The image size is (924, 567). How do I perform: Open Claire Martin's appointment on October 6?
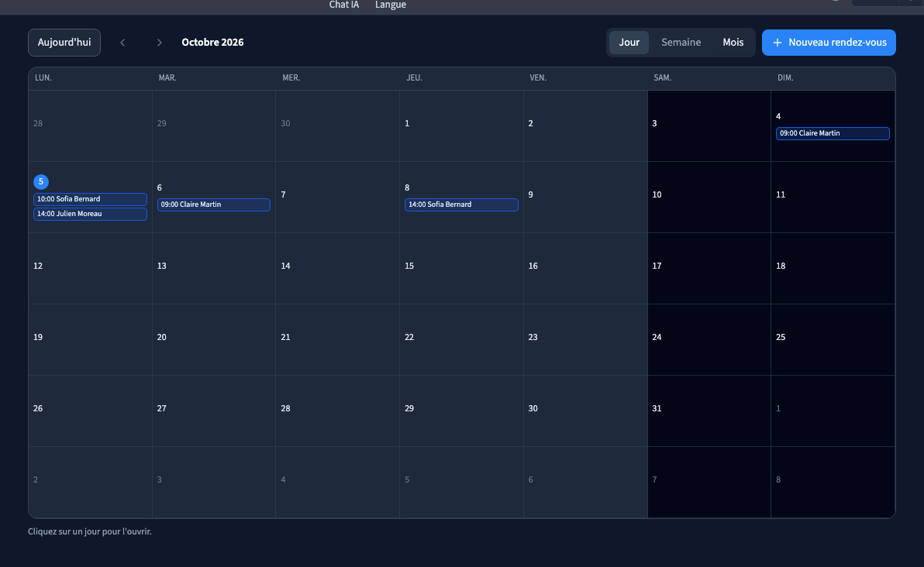pyautogui.click(x=214, y=204)
